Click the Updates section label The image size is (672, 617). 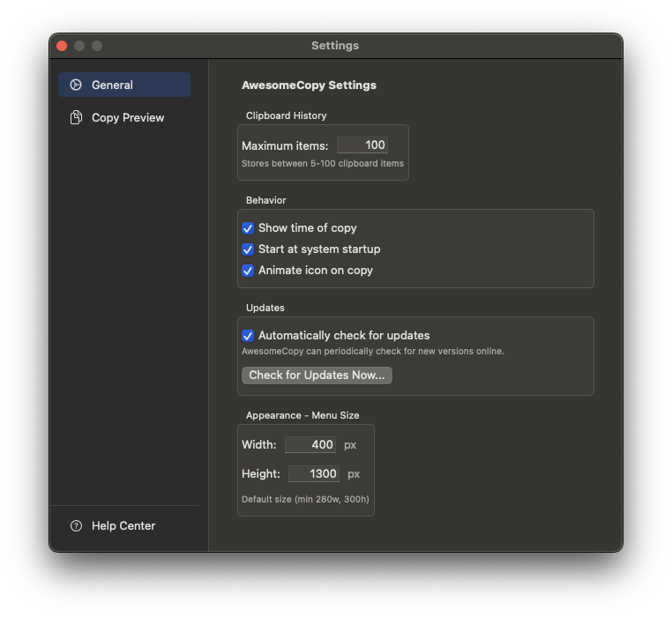click(x=265, y=308)
